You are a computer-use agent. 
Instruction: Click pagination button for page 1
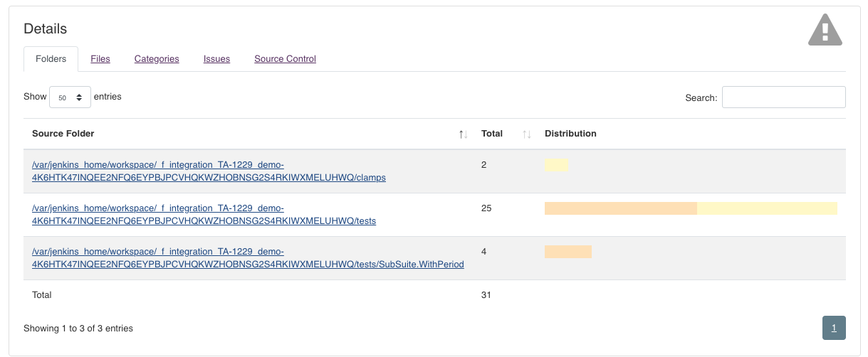834,328
